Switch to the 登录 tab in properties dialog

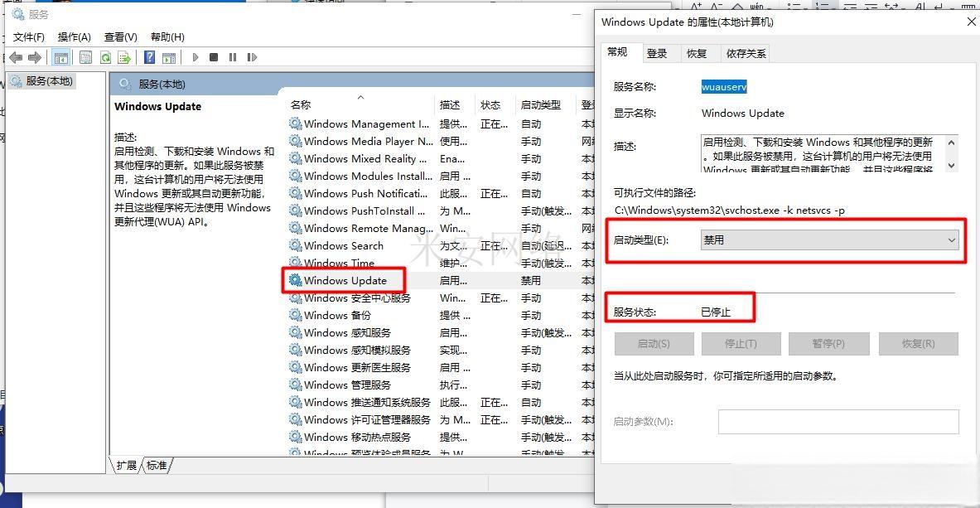pyautogui.click(x=657, y=54)
